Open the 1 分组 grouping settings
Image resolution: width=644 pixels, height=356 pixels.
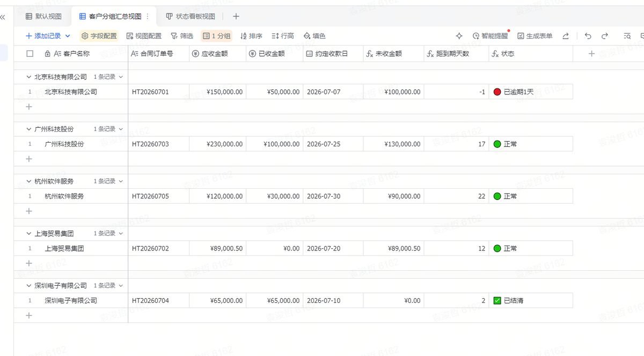point(216,36)
